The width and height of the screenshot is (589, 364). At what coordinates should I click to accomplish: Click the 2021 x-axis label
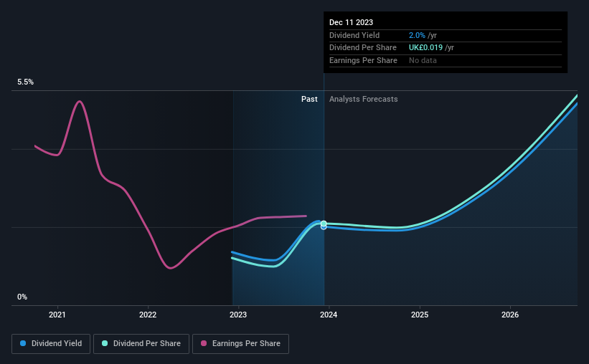tap(57, 315)
